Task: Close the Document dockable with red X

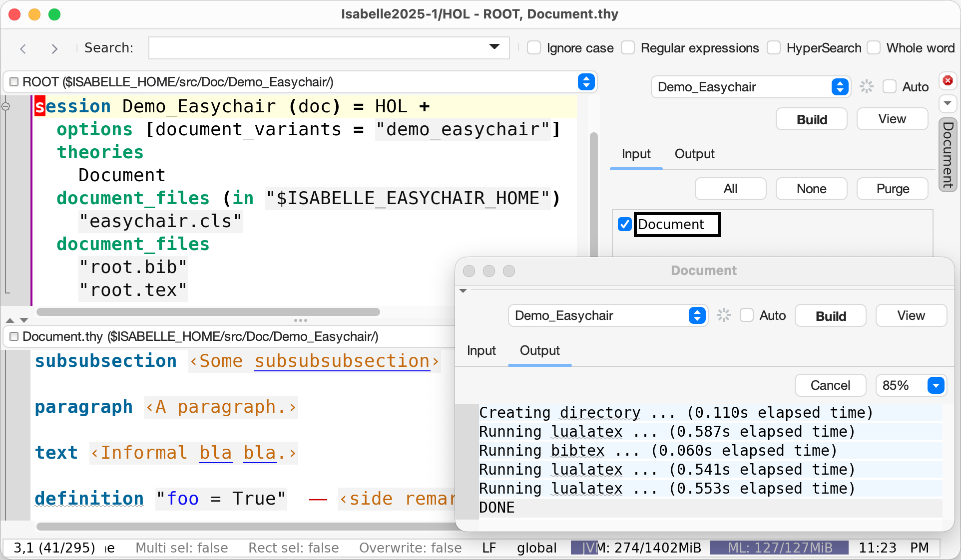Action: click(x=948, y=81)
